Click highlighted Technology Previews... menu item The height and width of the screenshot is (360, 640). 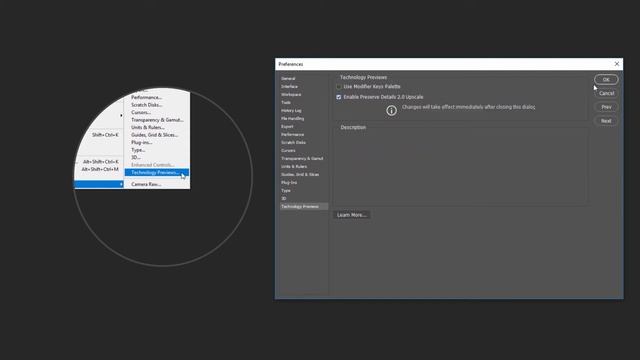[157, 172]
